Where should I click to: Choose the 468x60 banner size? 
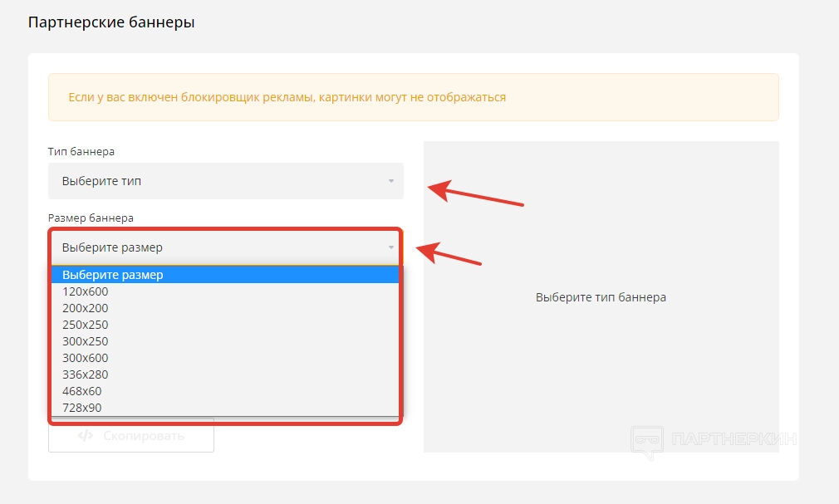point(82,391)
